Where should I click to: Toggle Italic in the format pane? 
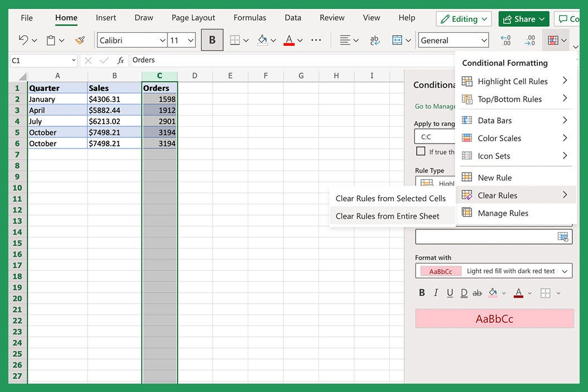(x=436, y=293)
